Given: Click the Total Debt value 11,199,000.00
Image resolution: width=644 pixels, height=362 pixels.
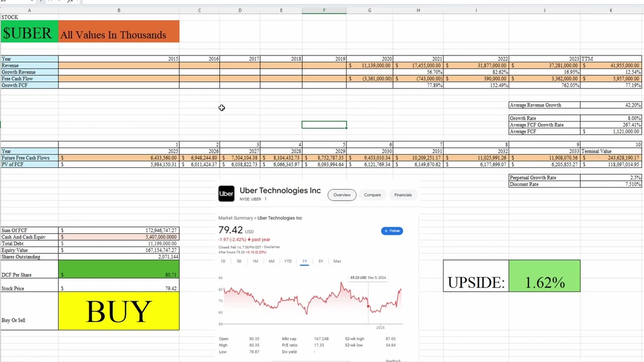Looking at the screenshot, I should (x=119, y=243).
